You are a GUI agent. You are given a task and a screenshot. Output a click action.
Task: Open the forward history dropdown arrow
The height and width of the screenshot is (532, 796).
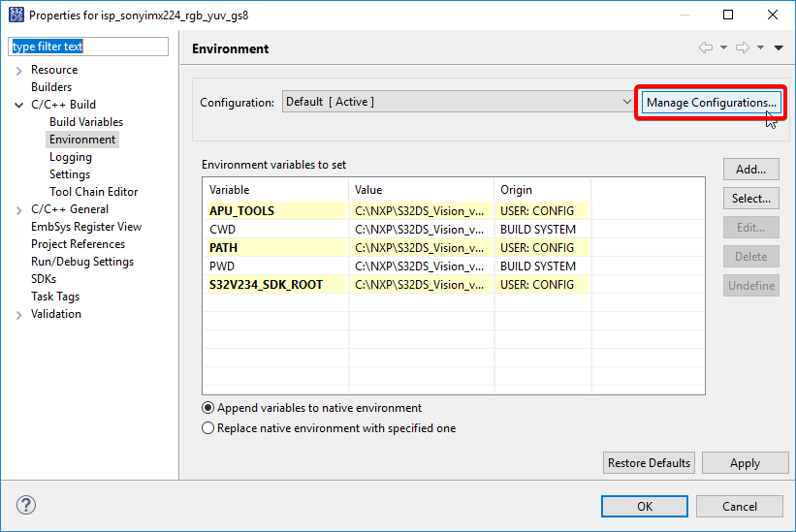click(x=760, y=47)
